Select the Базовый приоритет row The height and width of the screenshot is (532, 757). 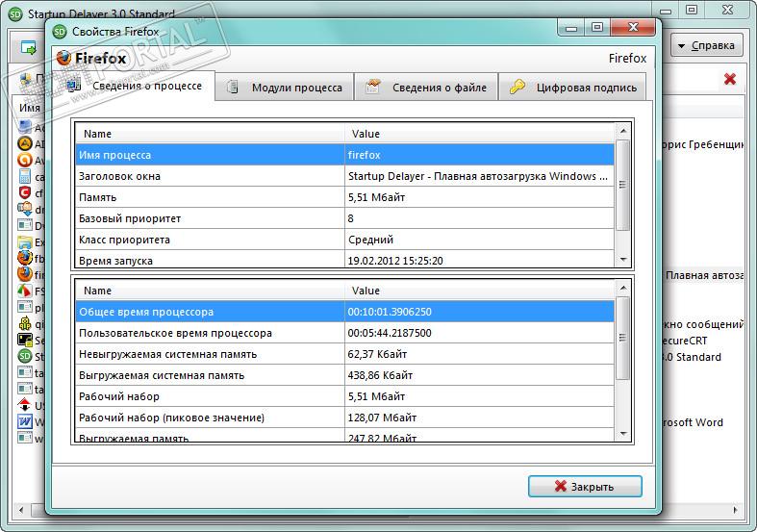coord(345,218)
